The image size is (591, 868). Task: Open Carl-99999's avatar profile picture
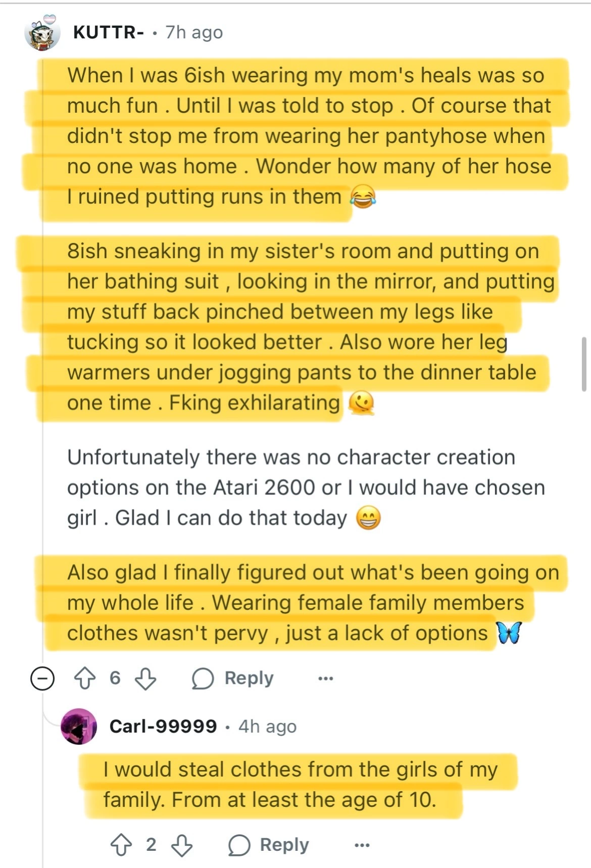click(x=79, y=727)
